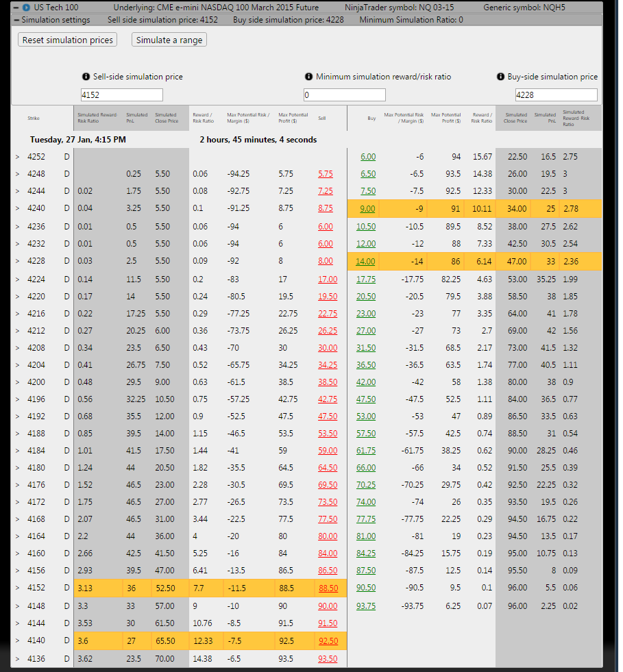
Task: Open sell price 80.00 on strike 4164
Action: pos(328,536)
